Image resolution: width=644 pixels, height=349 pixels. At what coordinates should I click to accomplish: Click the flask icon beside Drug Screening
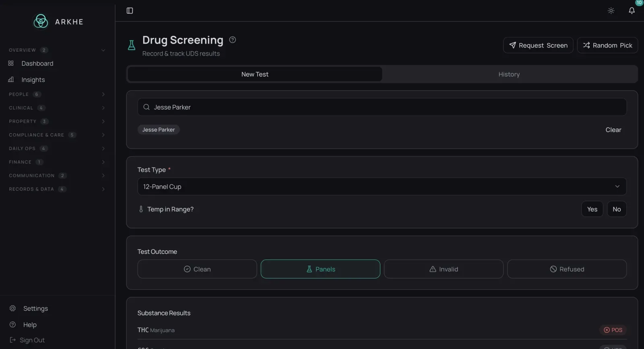[132, 45]
